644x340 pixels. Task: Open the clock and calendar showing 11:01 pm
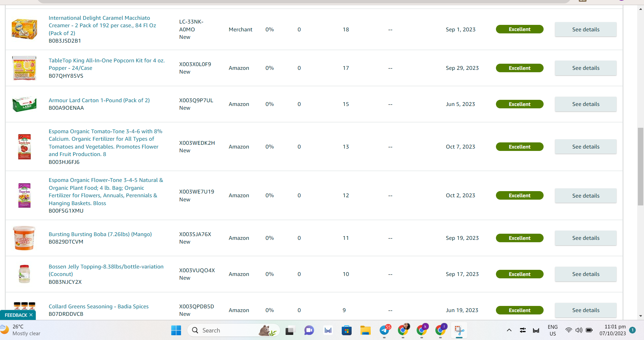tap(613, 330)
